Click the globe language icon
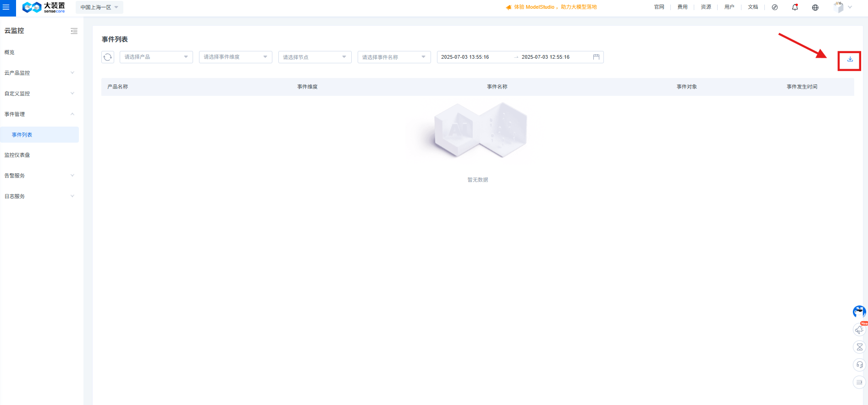 pyautogui.click(x=815, y=7)
